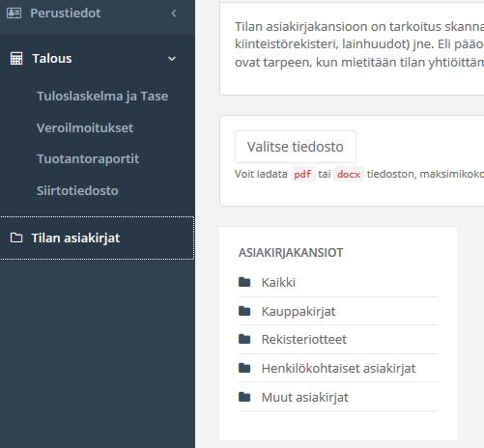Click the Valitse tiedosto upload button
Image resolution: width=484 pixels, height=448 pixels.
tap(296, 147)
